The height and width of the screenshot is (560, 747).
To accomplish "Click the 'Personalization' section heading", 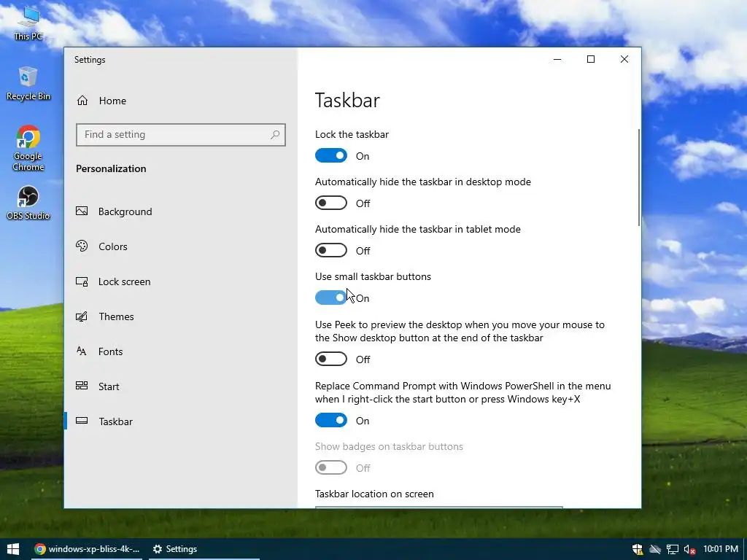I will (111, 168).
